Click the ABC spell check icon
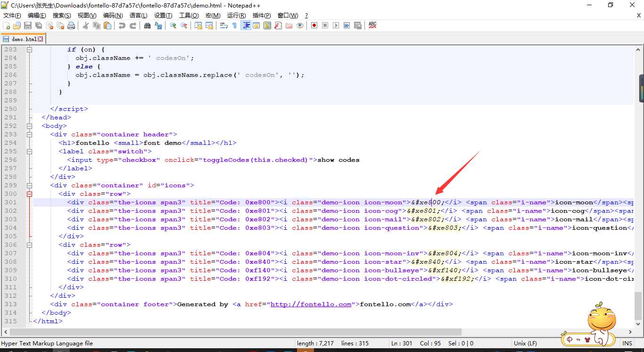Screen dimensions: 644x352 pyautogui.click(x=372, y=25)
